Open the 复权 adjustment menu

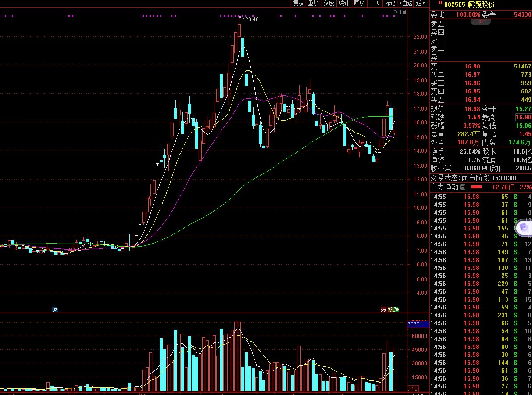[299, 4]
